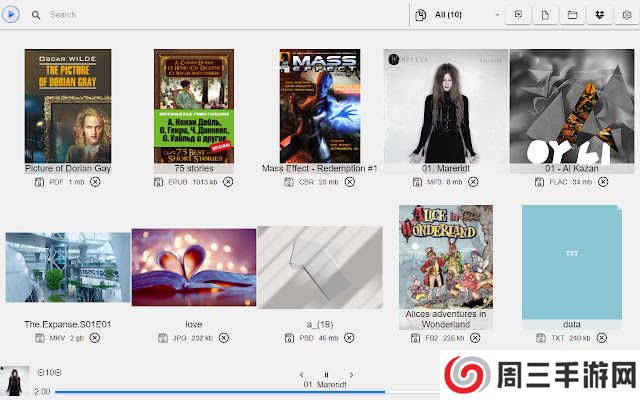Remove the love JPG item
Screen dimensions: 640x400
pyautogui.click(x=224, y=338)
